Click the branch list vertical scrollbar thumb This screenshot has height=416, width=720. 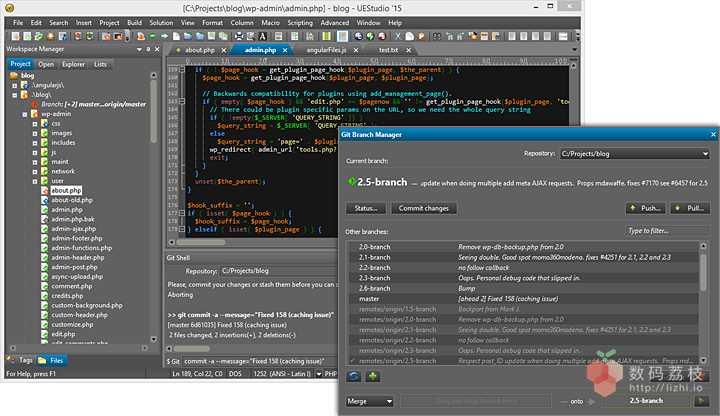(x=703, y=271)
